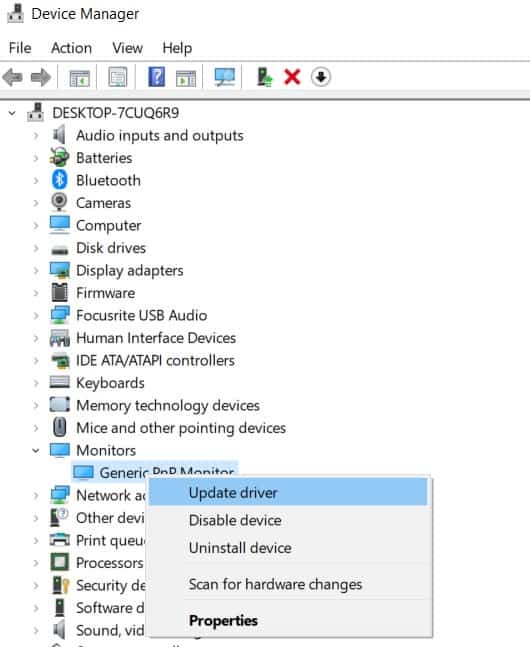Open the View menu

(128, 48)
